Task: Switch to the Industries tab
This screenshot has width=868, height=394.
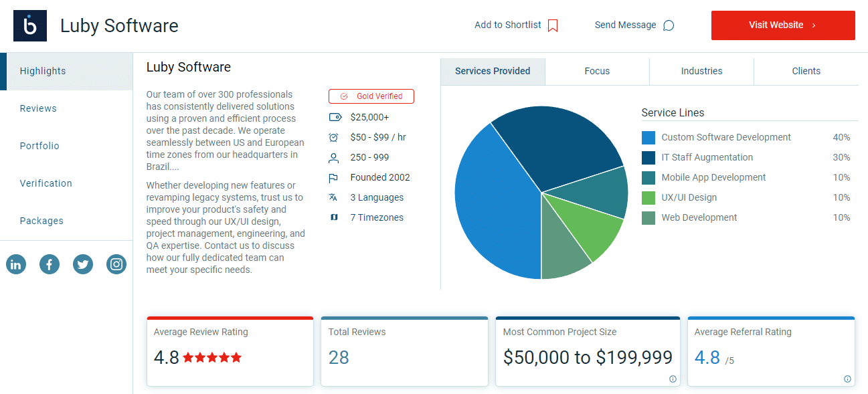Action: tap(701, 71)
